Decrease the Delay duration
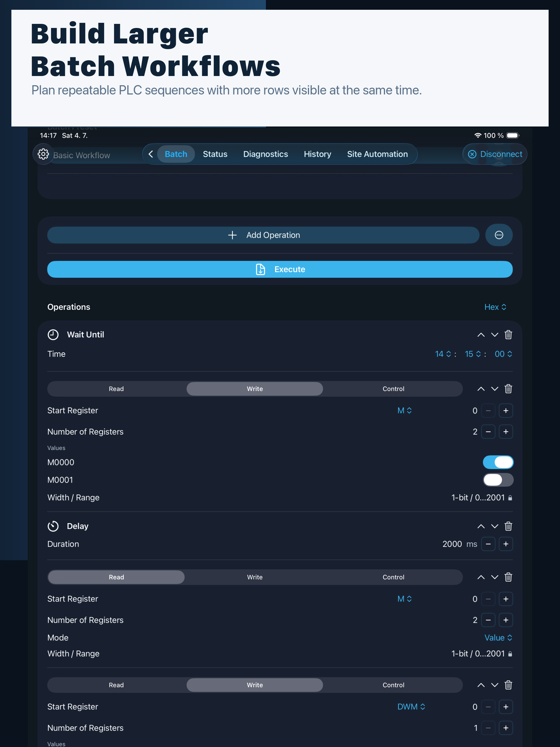 tap(488, 544)
